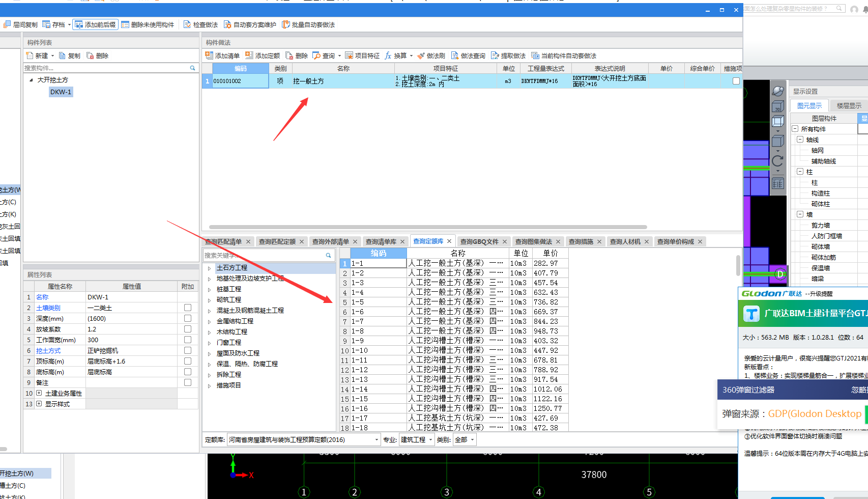Select 混凝土及钢筋混凝土工程 in the quota tree
The height and width of the screenshot is (499, 868).
coord(250,311)
